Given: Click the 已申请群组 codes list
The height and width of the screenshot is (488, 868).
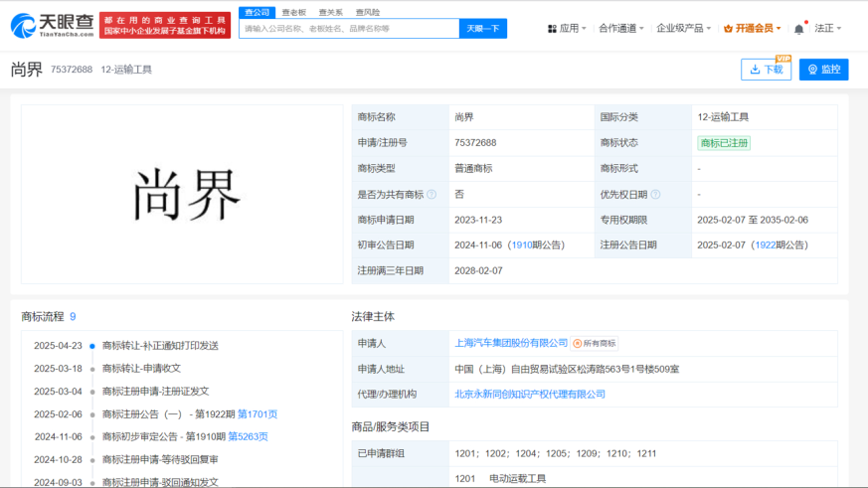Looking at the screenshot, I should coord(555,453).
